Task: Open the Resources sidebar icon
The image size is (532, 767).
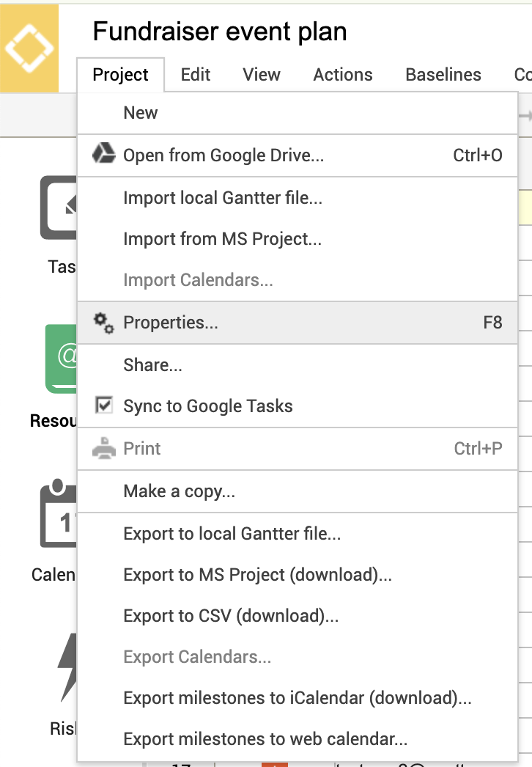Action: tap(61, 359)
